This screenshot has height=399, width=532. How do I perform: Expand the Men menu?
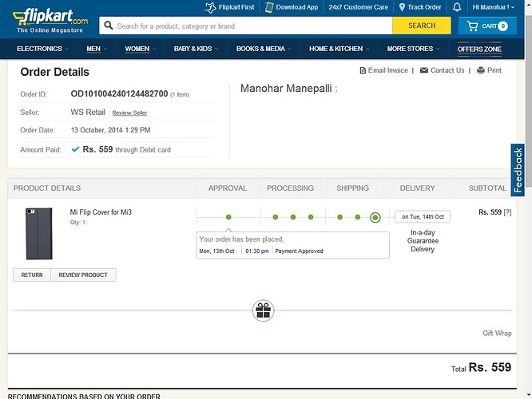pos(97,49)
